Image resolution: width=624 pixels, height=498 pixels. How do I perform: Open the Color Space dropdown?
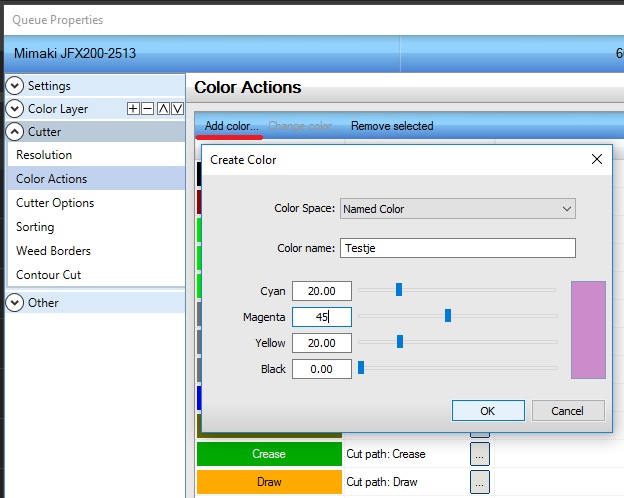coord(458,209)
